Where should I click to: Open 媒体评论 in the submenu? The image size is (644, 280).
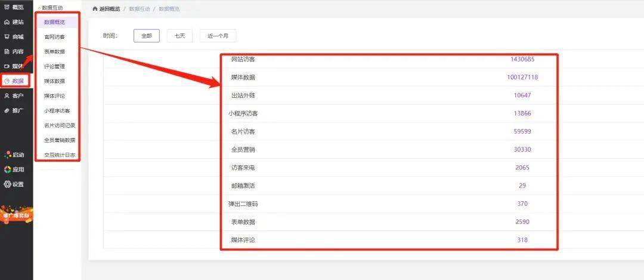(x=55, y=96)
